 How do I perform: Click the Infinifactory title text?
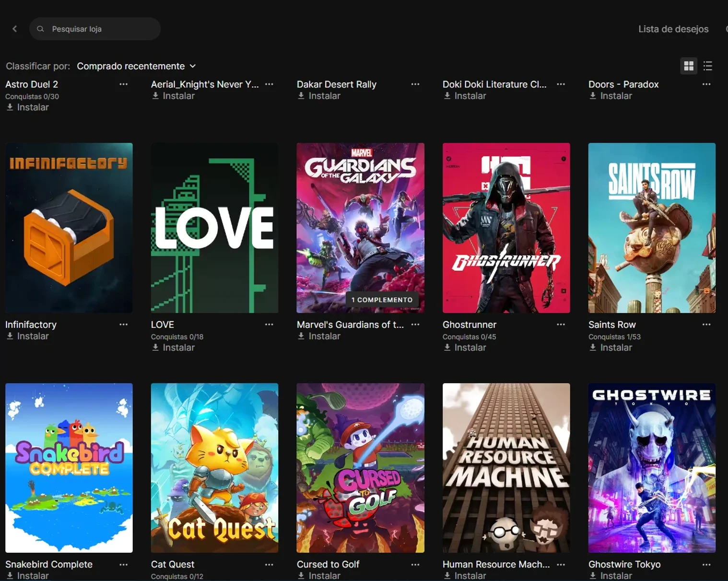[31, 325]
